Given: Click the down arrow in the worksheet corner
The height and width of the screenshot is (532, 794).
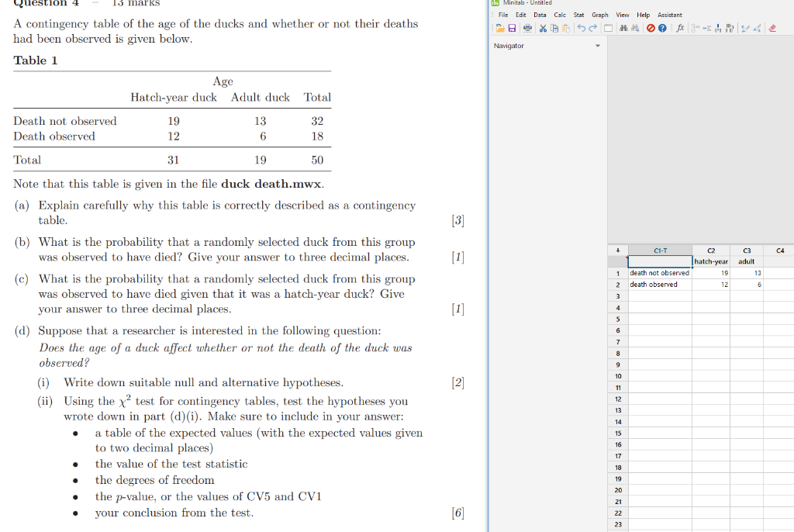Looking at the screenshot, I should click(618, 250).
